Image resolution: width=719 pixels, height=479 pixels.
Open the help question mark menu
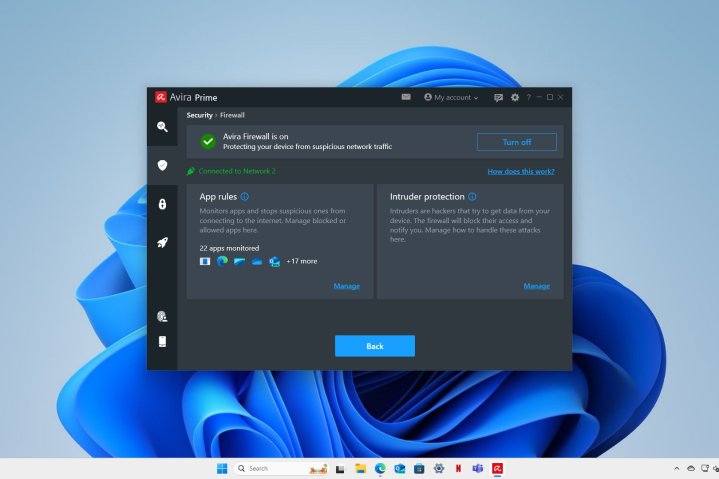click(x=529, y=97)
